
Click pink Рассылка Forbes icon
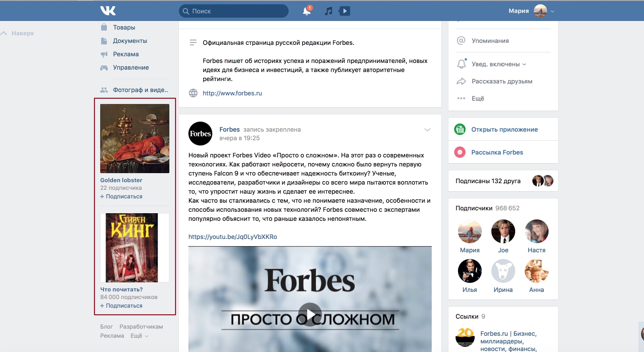point(460,152)
